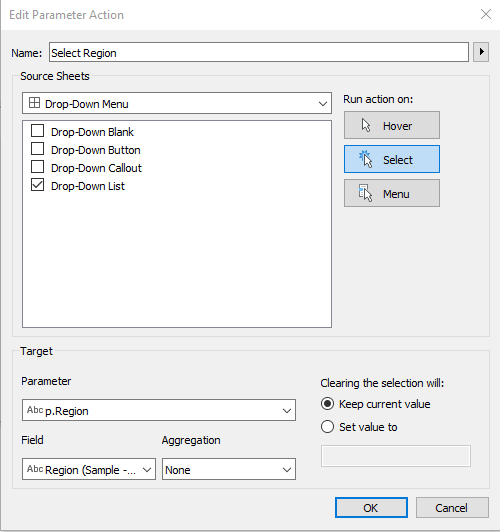Screen dimensions: 500x532
Task: Expand the Region (Sample) field dropdown
Action: (x=89, y=469)
